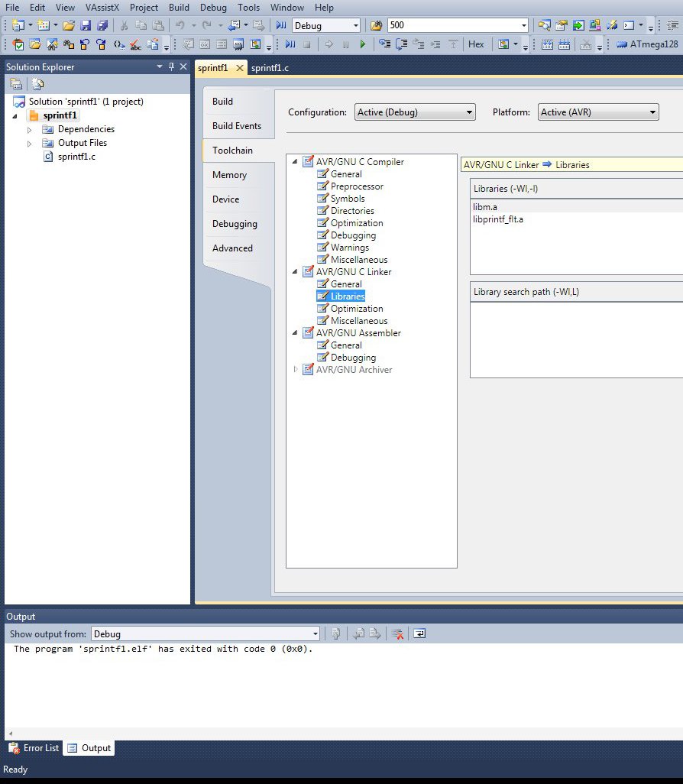Expand the Dependencies folder
This screenshot has height=784, width=683.
[x=29, y=129]
